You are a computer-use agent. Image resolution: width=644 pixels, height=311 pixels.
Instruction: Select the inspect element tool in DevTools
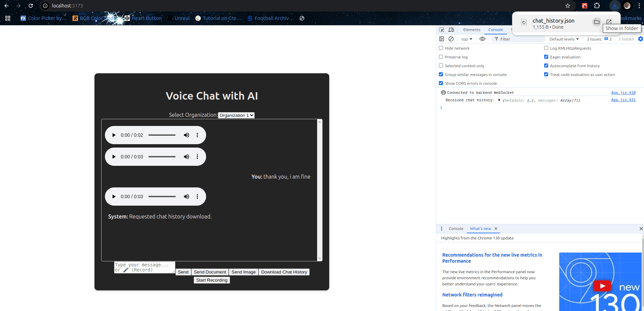click(x=441, y=30)
